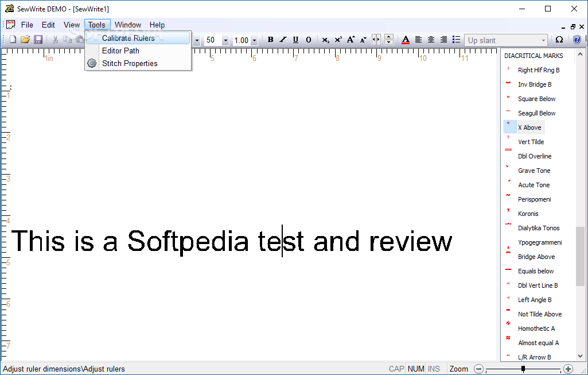Click zoom out minus button

click(478, 369)
